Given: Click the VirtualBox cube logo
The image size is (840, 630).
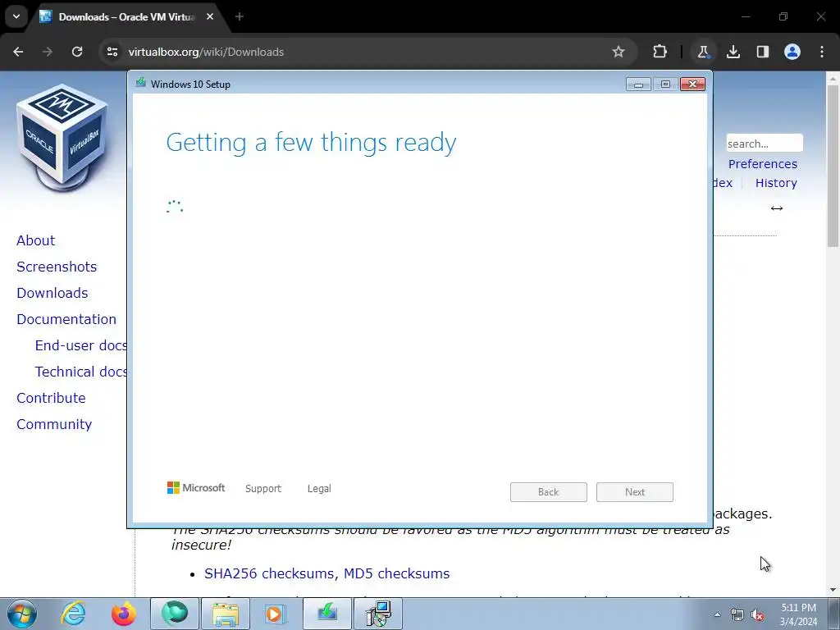Looking at the screenshot, I should tap(63, 137).
